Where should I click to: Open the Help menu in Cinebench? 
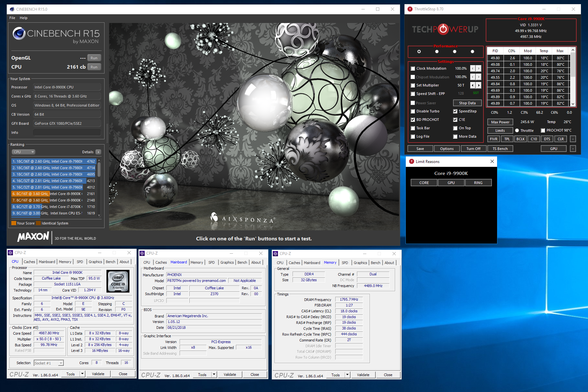24,18
